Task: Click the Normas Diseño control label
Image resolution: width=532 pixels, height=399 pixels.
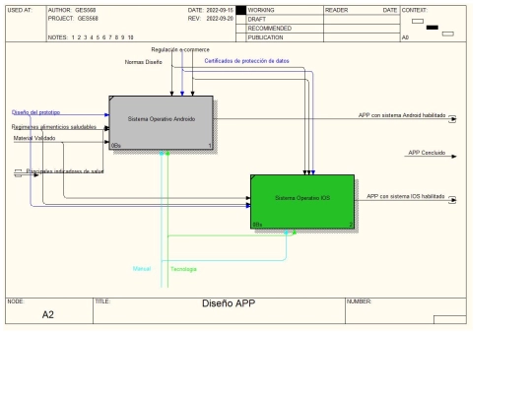Action: coord(143,62)
